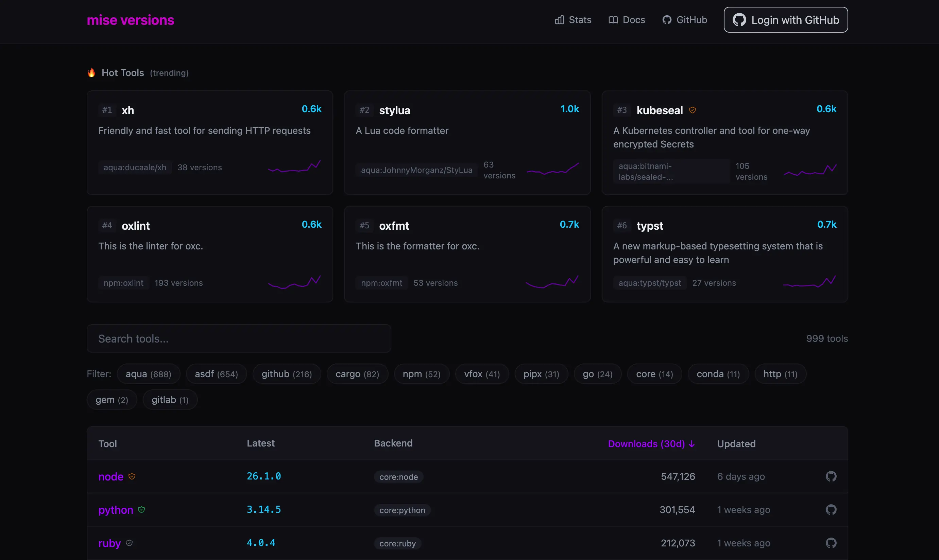The image size is (939, 560).
Task: Toggle the gitlab (1) filter chip
Action: point(170,400)
